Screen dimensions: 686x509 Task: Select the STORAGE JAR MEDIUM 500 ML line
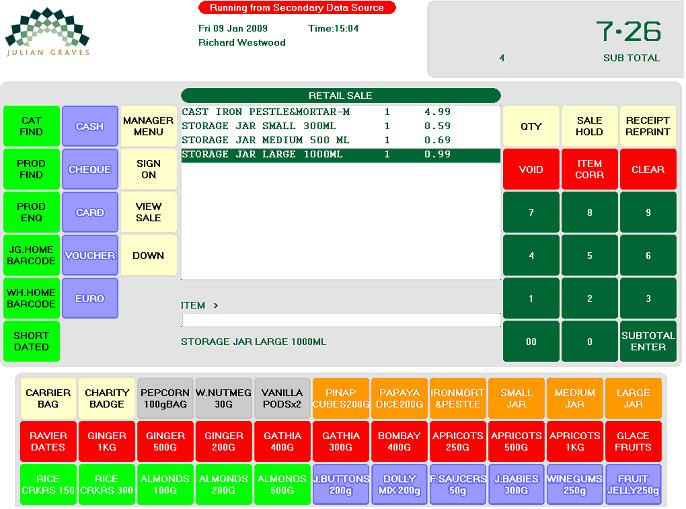coord(340,140)
